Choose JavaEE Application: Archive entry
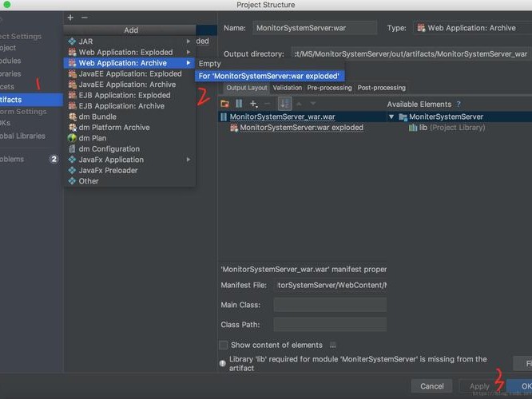 click(x=129, y=85)
